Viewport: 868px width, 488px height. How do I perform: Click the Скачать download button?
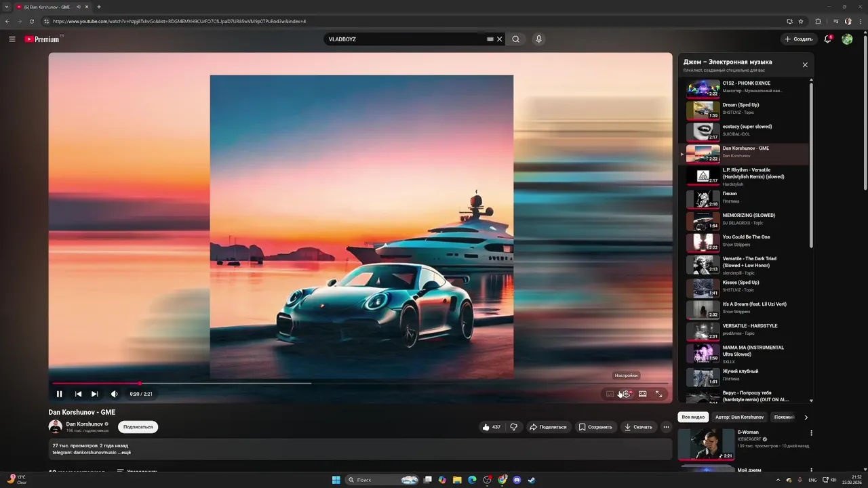(x=639, y=427)
